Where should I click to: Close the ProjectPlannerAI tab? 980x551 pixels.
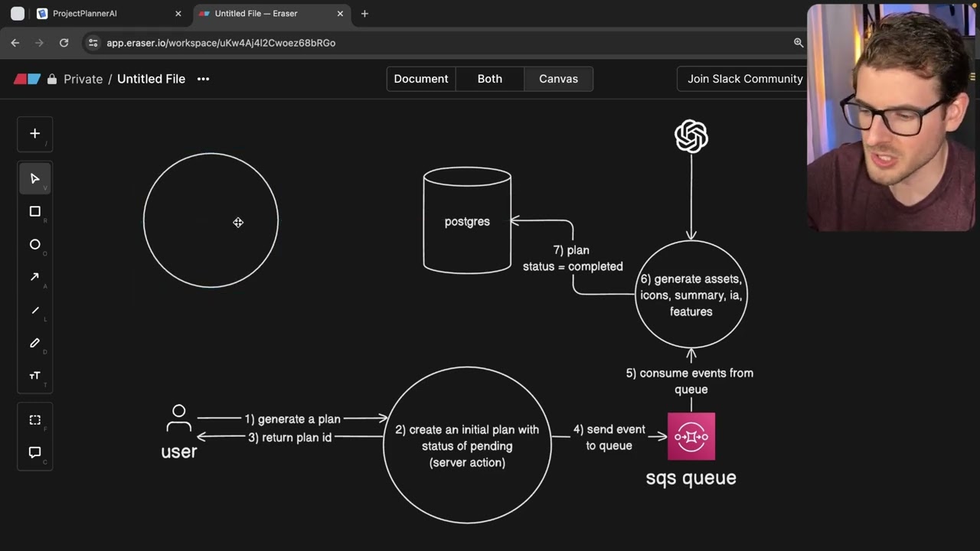coord(178,14)
